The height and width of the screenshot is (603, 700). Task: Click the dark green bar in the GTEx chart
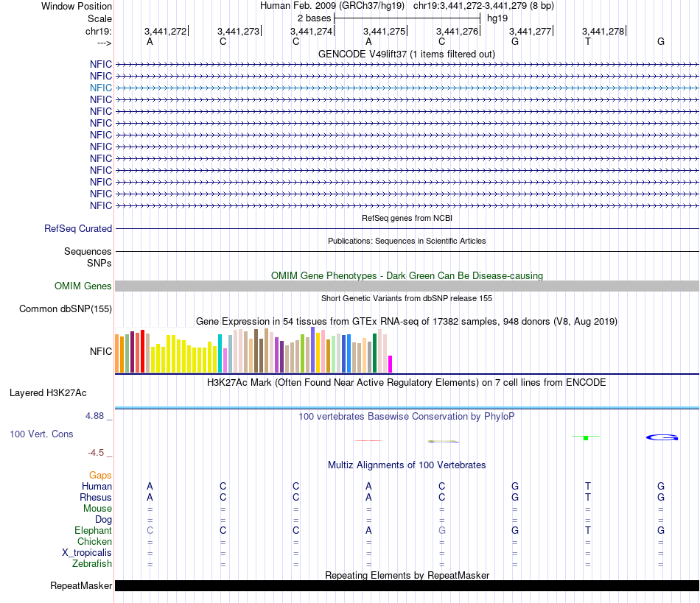coord(374,353)
